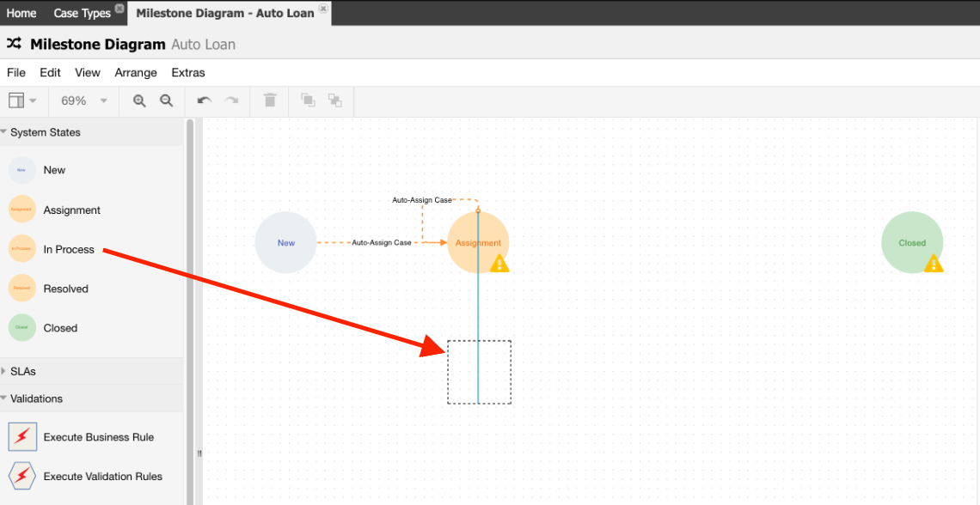Redo the last diagram action

[x=232, y=100]
